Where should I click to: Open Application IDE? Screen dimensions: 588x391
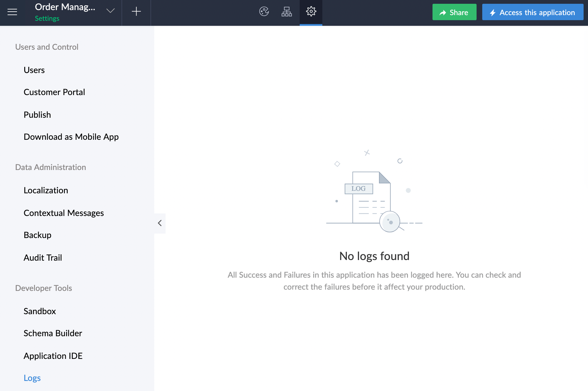pos(53,356)
